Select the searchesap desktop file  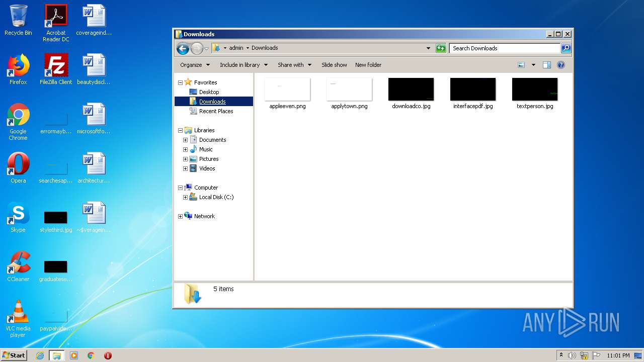(x=56, y=171)
